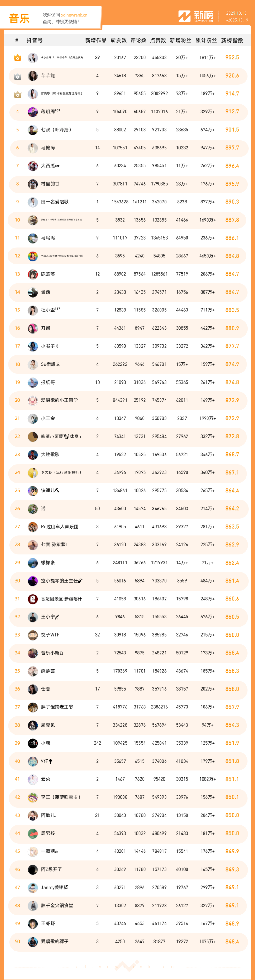
Task: Select the 马健涛 account name
Action: [48, 148]
